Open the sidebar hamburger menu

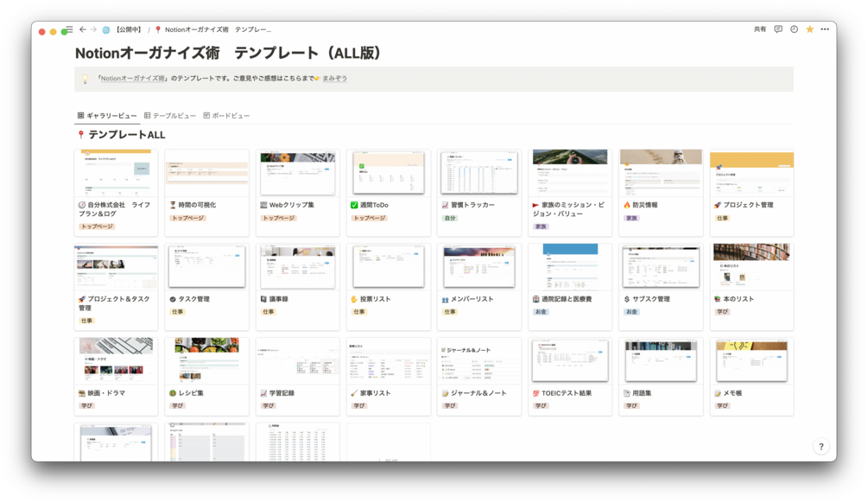coord(69,29)
